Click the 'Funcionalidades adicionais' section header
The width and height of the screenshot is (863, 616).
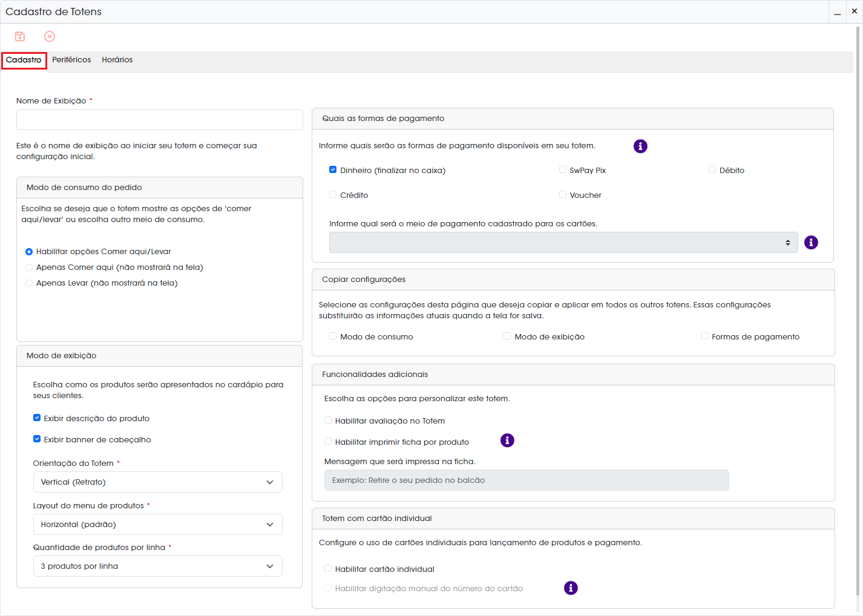pyautogui.click(x=573, y=375)
